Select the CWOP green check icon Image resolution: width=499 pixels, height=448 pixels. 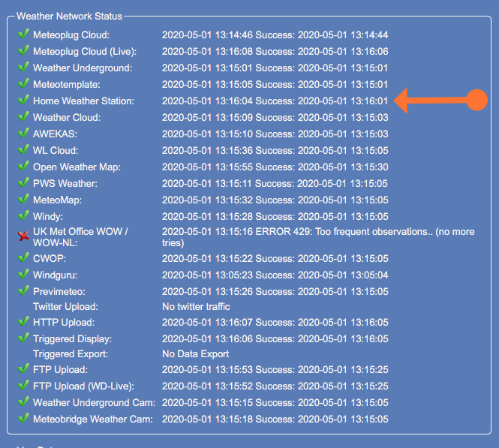pyautogui.click(x=23, y=257)
